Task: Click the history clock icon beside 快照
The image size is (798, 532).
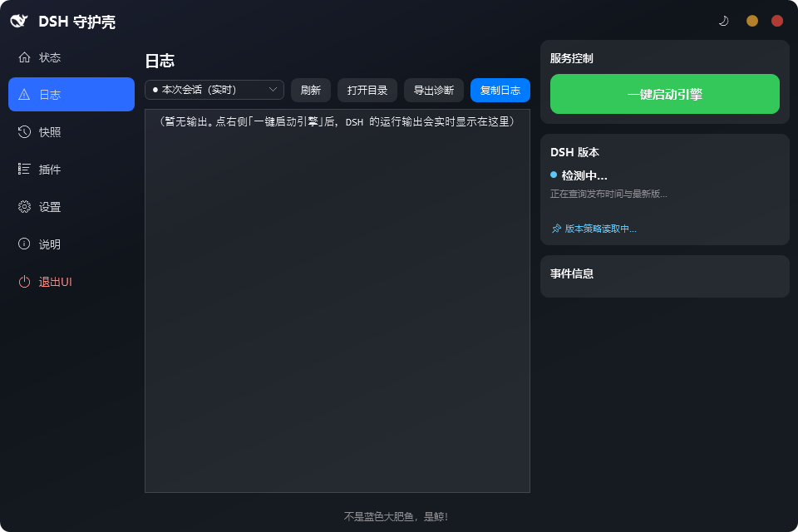Action: 24,132
